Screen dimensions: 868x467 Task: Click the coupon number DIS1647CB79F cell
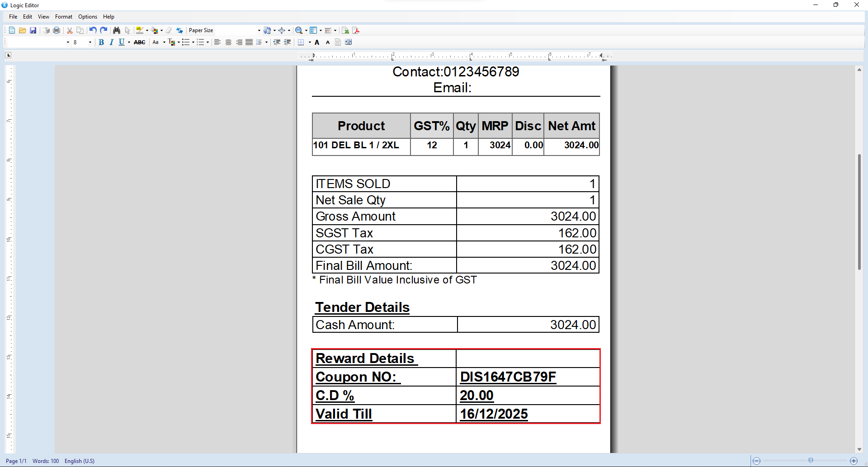click(x=508, y=377)
